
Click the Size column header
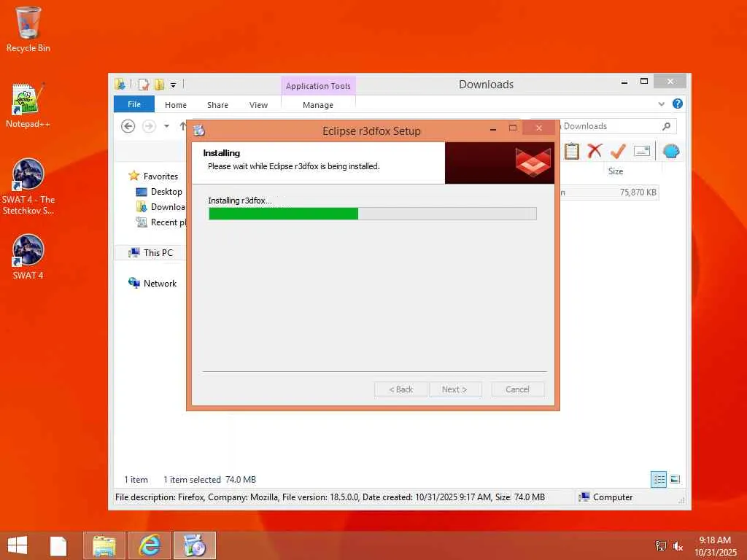tap(615, 171)
